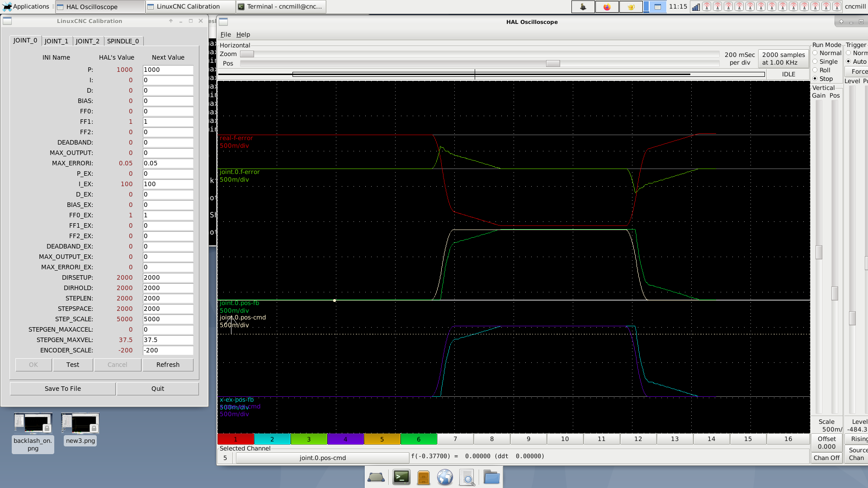Click the vertical Gain slider handle

tap(819, 252)
